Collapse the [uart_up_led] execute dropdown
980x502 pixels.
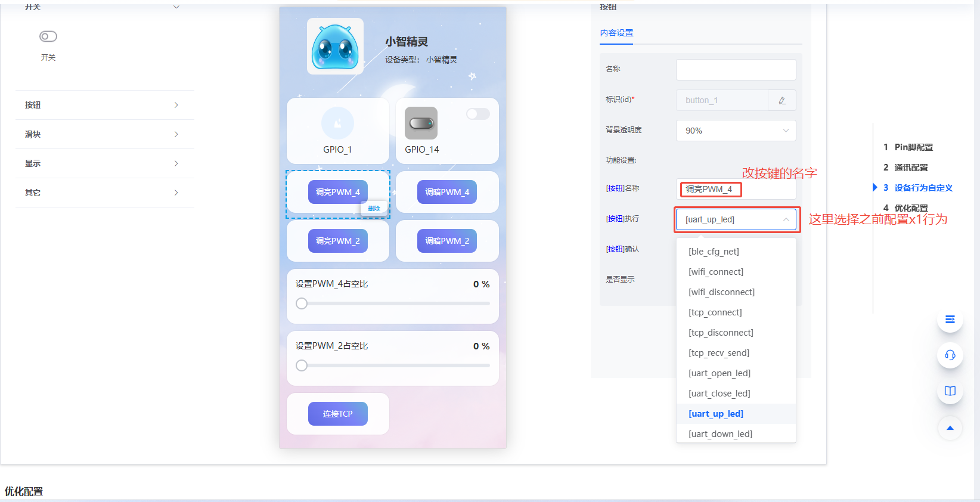736,219
